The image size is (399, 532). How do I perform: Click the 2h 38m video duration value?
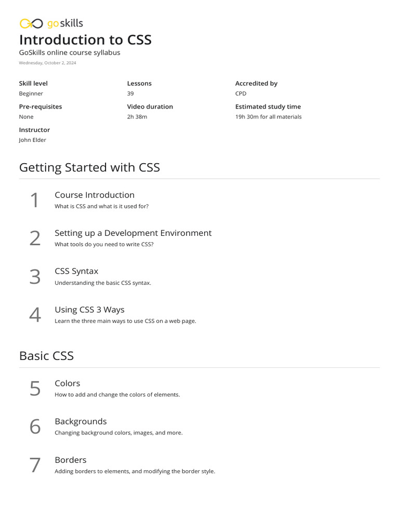[x=137, y=117]
